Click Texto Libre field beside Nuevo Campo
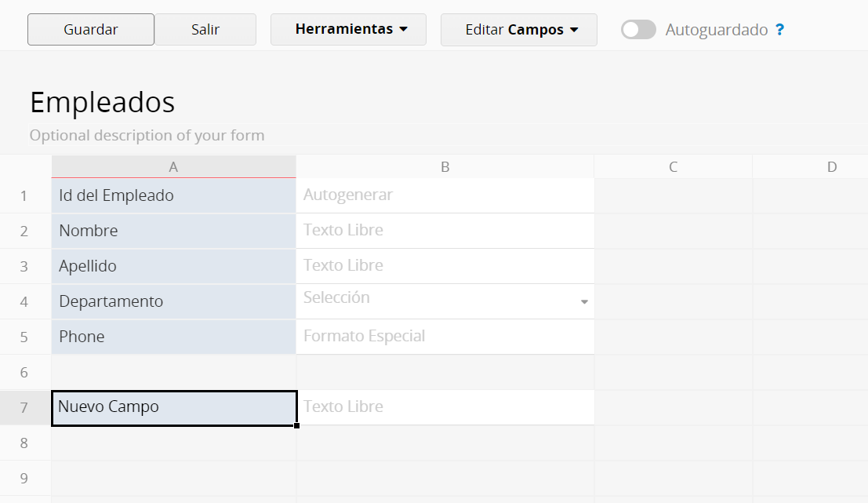This screenshot has width=868, height=503. (445, 408)
